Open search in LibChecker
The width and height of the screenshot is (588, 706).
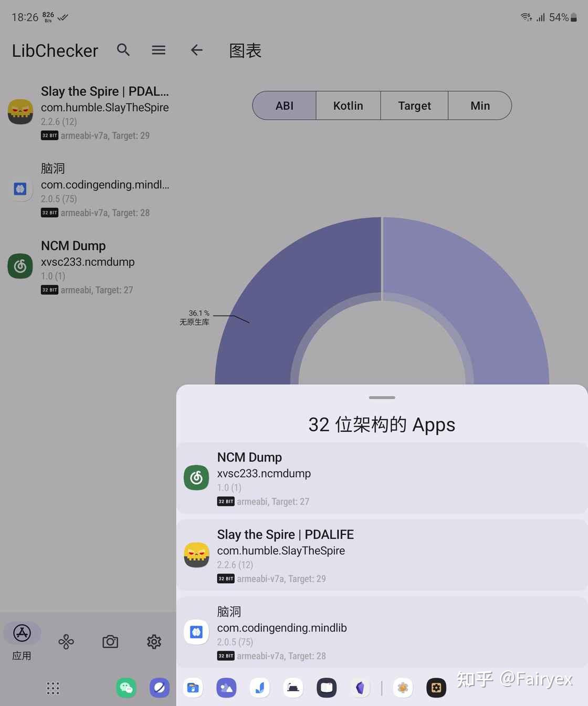point(123,50)
